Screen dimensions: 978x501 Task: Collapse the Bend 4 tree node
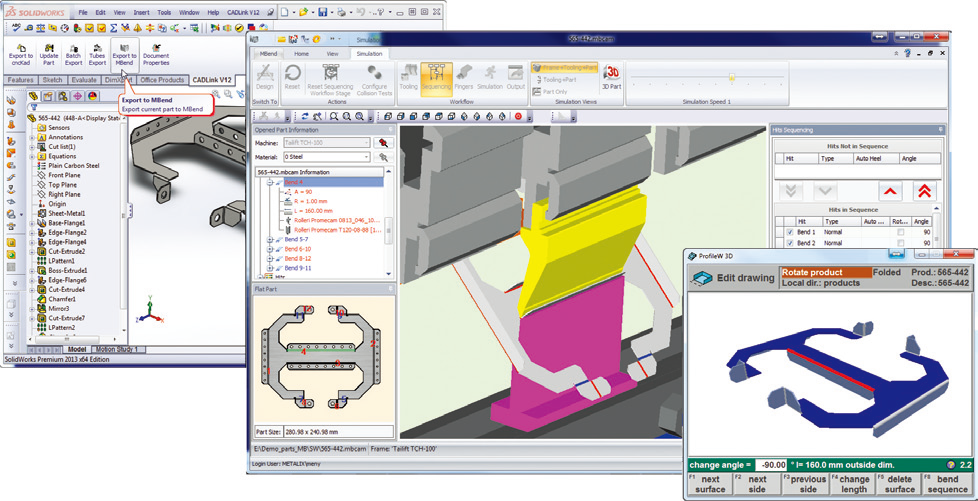point(269,182)
